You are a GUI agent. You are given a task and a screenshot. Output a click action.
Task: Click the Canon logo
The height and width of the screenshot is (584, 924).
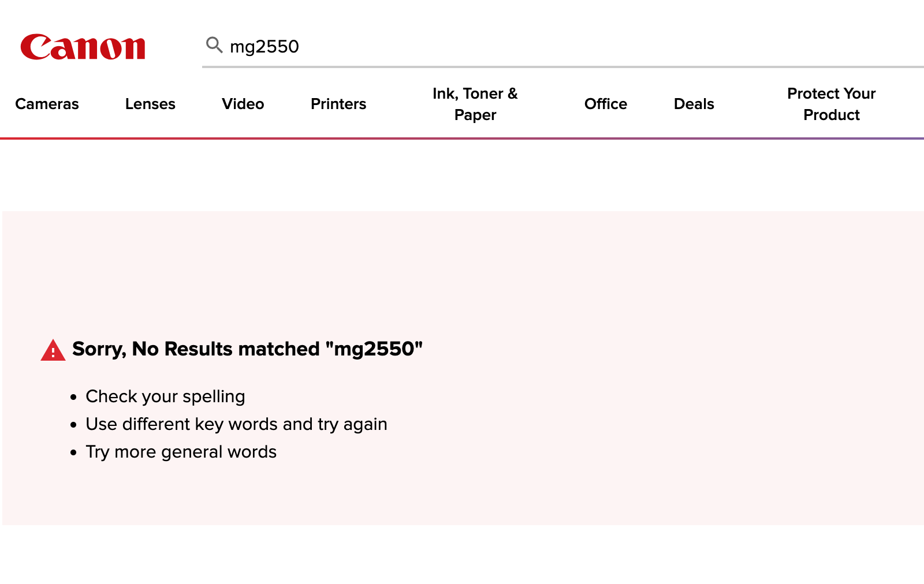click(x=83, y=47)
